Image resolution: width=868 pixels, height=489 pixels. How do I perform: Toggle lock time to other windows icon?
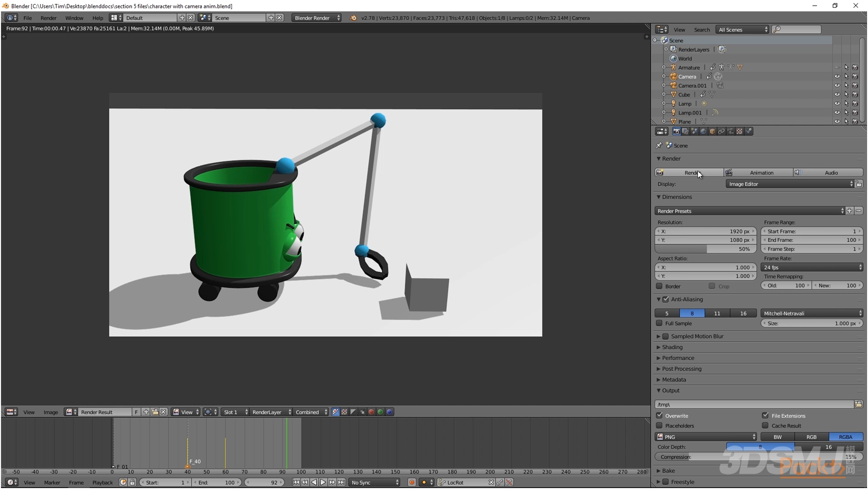pyautogui.click(x=133, y=482)
